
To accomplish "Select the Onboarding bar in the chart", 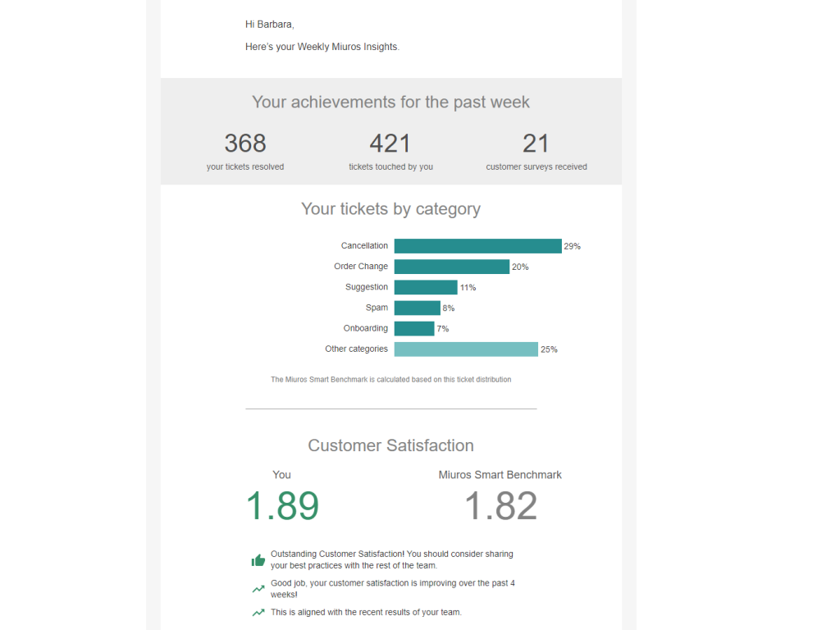I will pos(413,329).
